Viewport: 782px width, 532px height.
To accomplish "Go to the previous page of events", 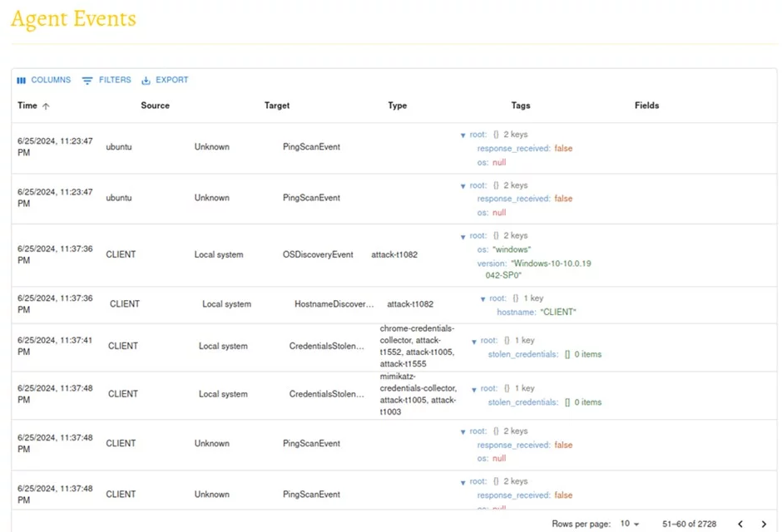I will (740, 524).
